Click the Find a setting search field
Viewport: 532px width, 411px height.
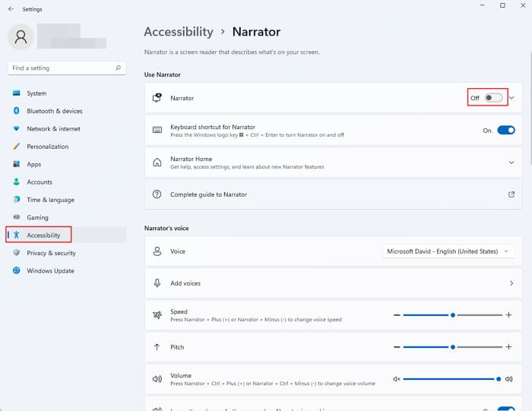click(x=67, y=68)
